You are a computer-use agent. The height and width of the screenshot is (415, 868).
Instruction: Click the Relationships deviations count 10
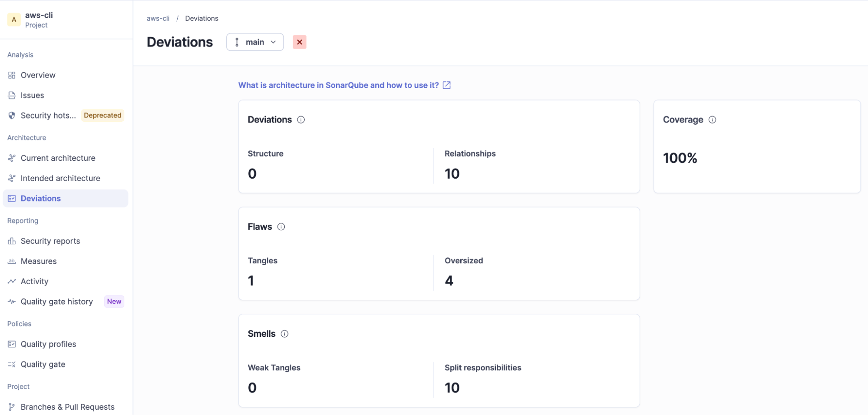click(452, 174)
